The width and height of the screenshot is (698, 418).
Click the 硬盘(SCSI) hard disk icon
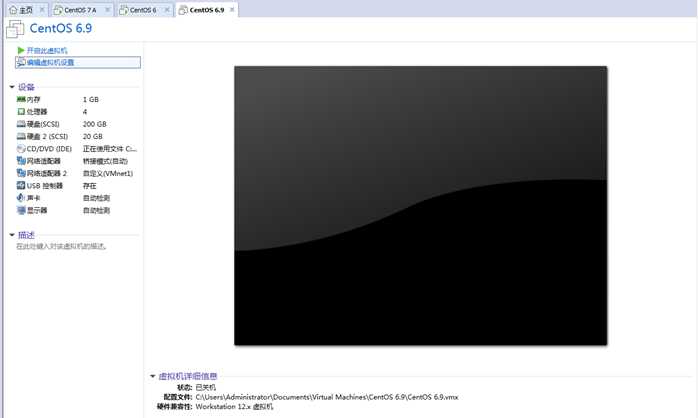click(21, 124)
